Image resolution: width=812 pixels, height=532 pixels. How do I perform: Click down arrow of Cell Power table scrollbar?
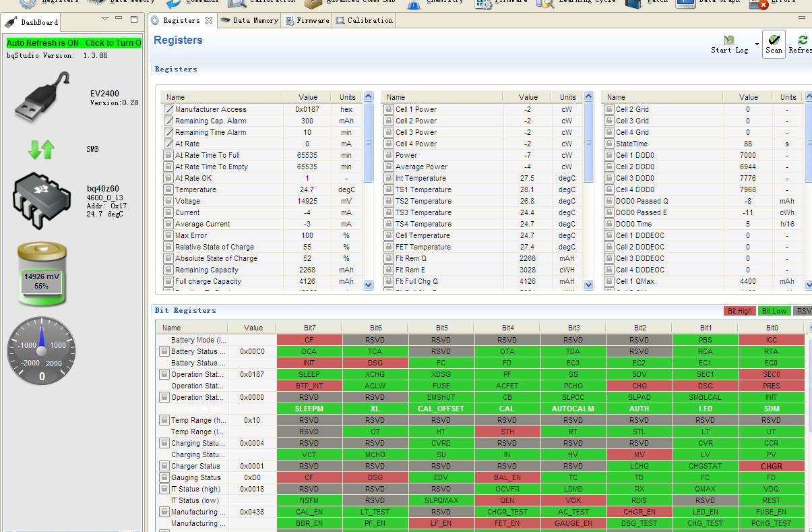tap(589, 285)
